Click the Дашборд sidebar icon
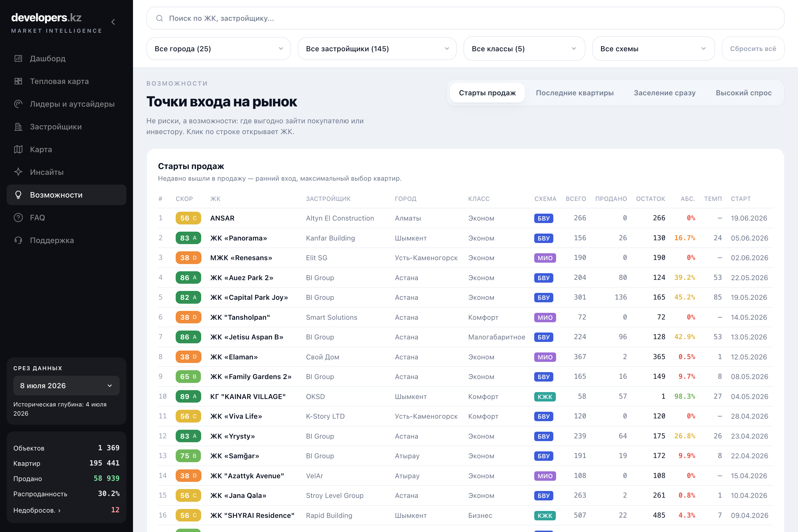The image size is (798, 532). (18, 58)
